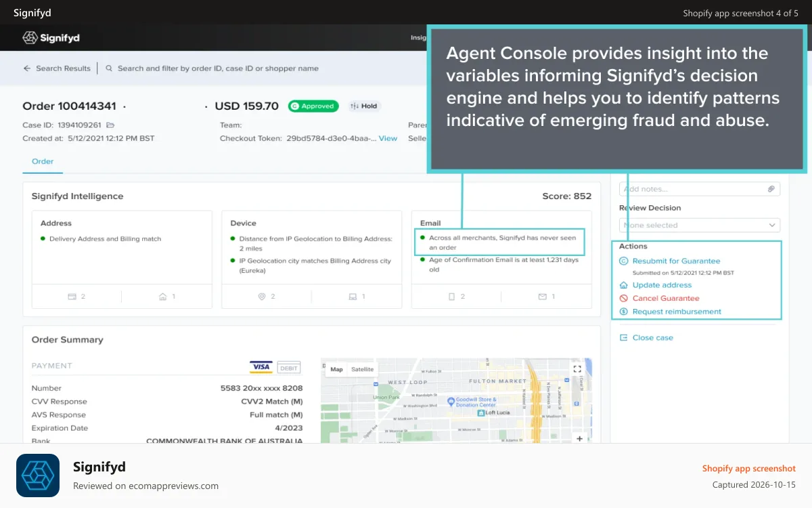Focus the order ID search field
This screenshot has height=508, width=812.
point(218,68)
